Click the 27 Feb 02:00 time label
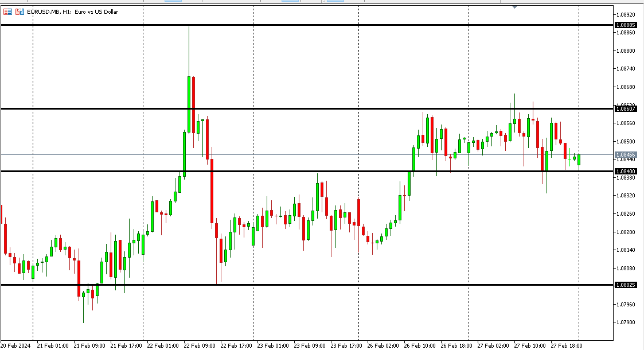The height and width of the screenshot is (350, 644). point(493,346)
